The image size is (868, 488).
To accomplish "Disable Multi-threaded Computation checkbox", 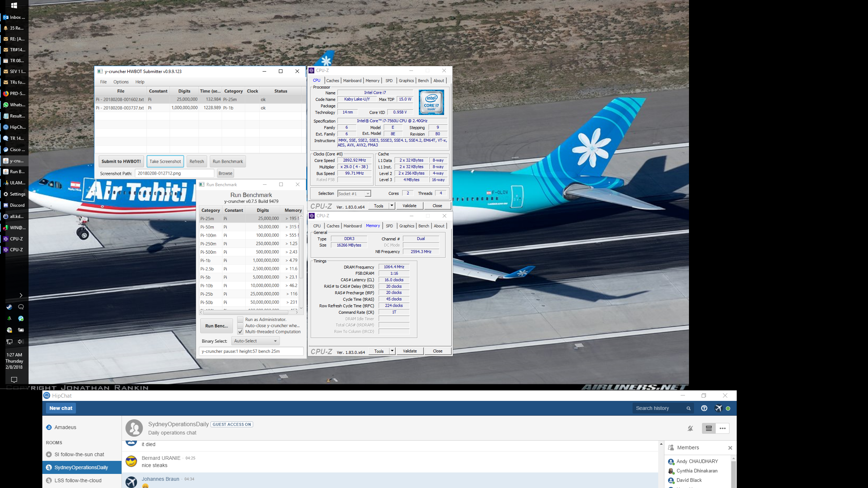I will tap(240, 332).
